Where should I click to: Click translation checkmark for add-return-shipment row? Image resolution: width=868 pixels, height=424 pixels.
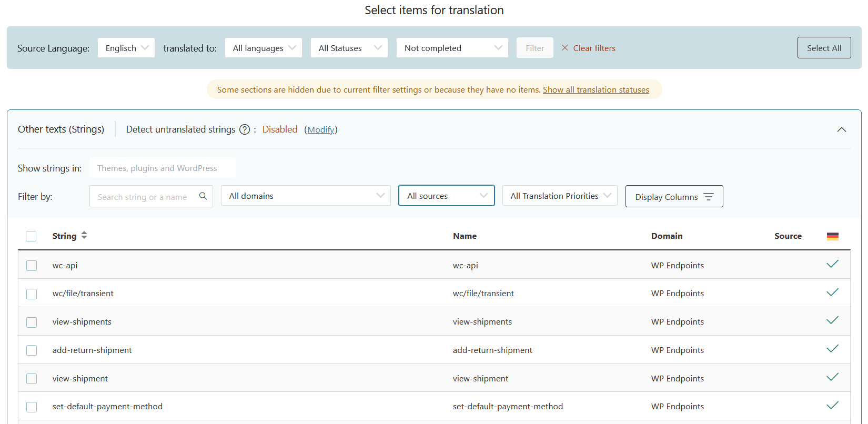tap(832, 349)
